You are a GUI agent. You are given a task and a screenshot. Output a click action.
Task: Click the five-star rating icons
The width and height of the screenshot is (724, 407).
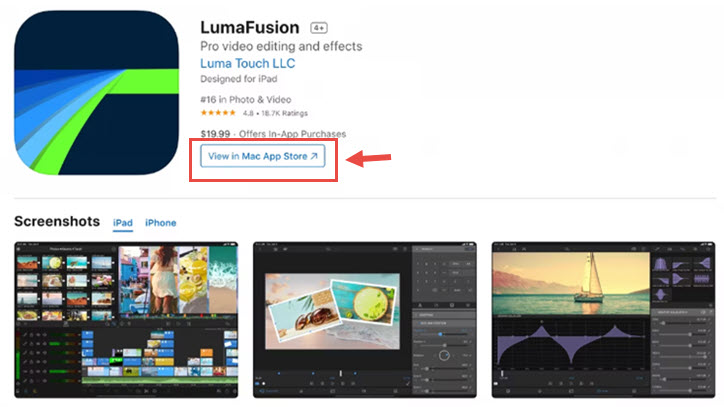[218, 113]
